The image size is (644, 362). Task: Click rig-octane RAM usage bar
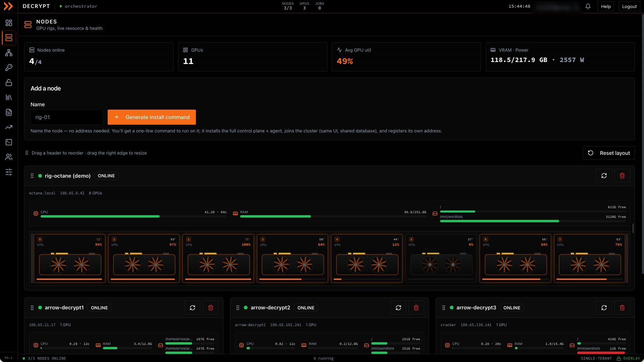click(x=333, y=217)
